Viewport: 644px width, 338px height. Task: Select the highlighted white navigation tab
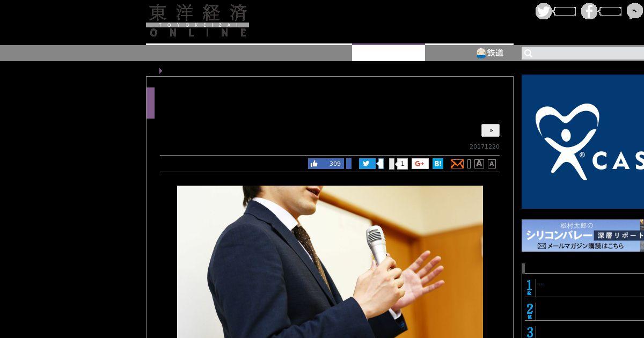[x=389, y=53]
